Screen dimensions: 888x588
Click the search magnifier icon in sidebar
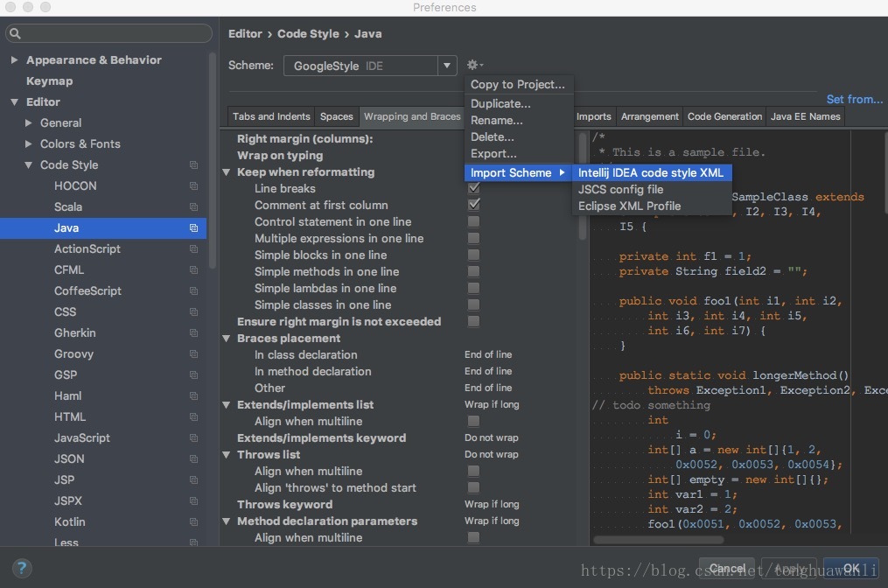[15, 33]
